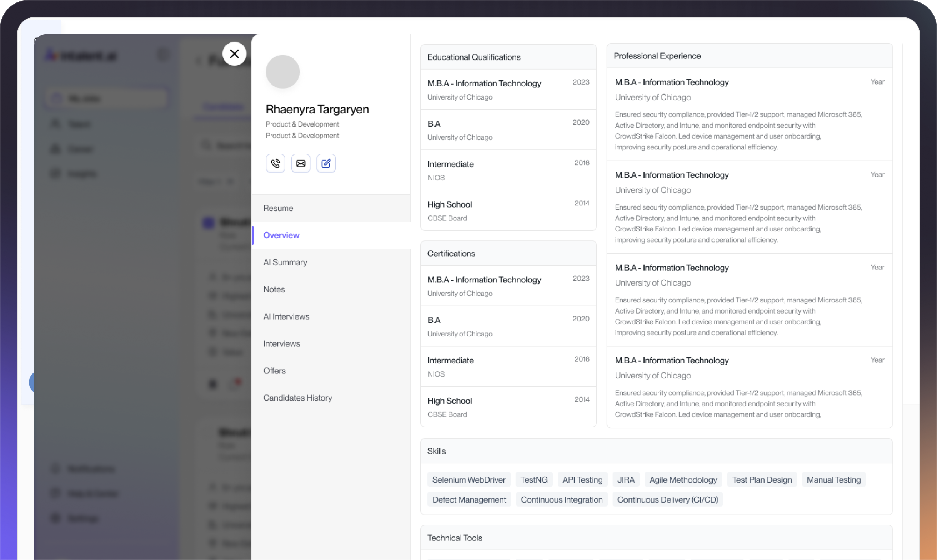Open the Interviews tab

point(282,344)
